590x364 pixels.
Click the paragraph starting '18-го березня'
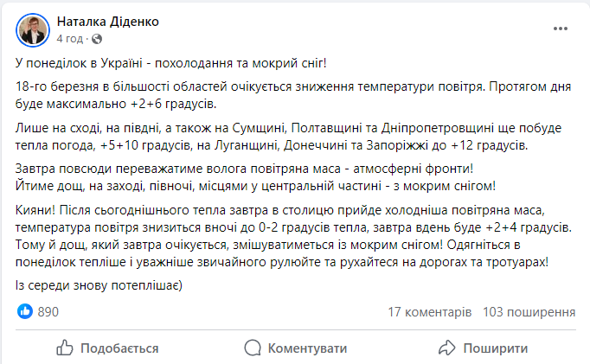[x=294, y=95]
